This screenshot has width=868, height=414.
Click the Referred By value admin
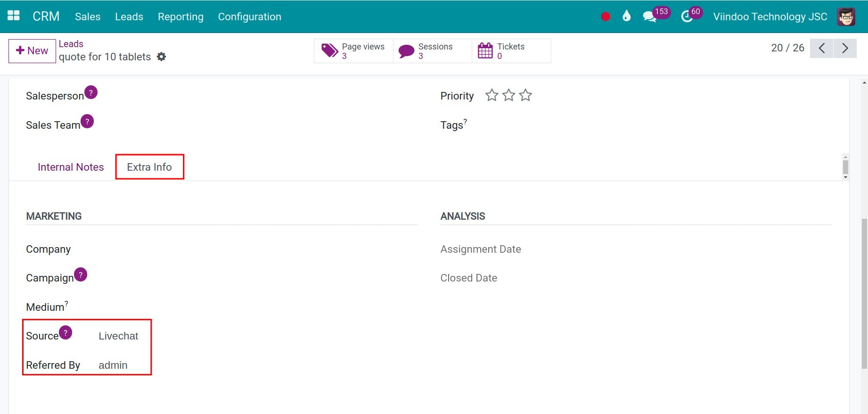tap(113, 365)
